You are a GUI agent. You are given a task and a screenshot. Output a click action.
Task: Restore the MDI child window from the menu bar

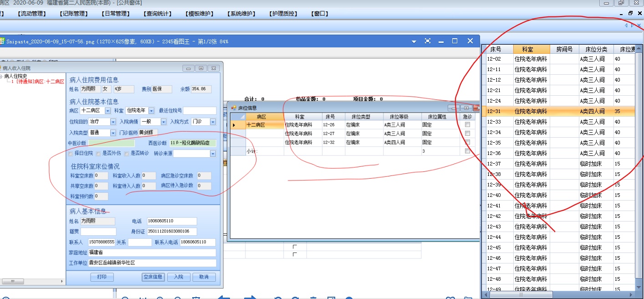coord(630,13)
